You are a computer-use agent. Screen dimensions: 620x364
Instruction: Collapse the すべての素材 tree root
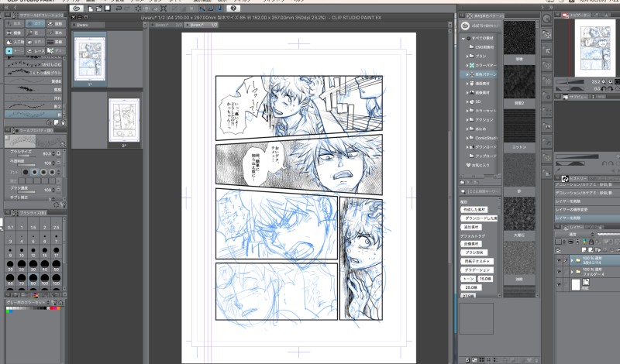click(463, 39)
